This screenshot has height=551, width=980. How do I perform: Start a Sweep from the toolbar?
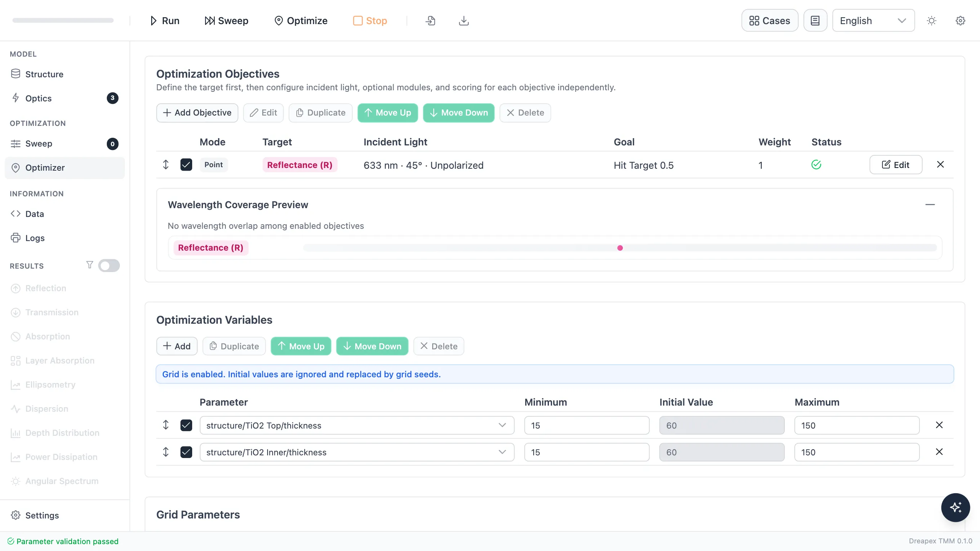pyautogui.click(x=226, y=21)
